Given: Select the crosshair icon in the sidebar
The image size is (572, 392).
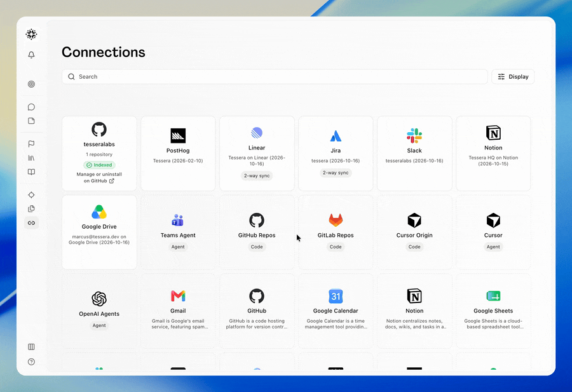Looking at the screenshot, I should click(31, 194).
